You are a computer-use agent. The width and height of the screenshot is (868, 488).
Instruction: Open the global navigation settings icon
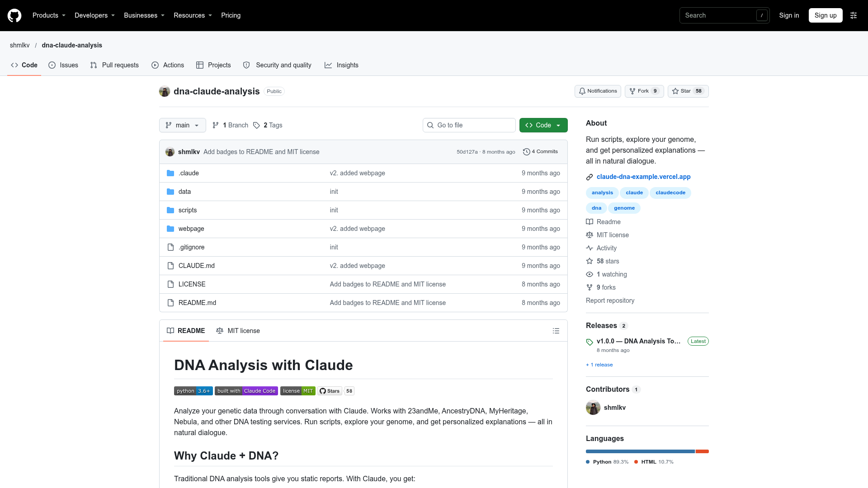pyautogui.click(x=854, y=15)
